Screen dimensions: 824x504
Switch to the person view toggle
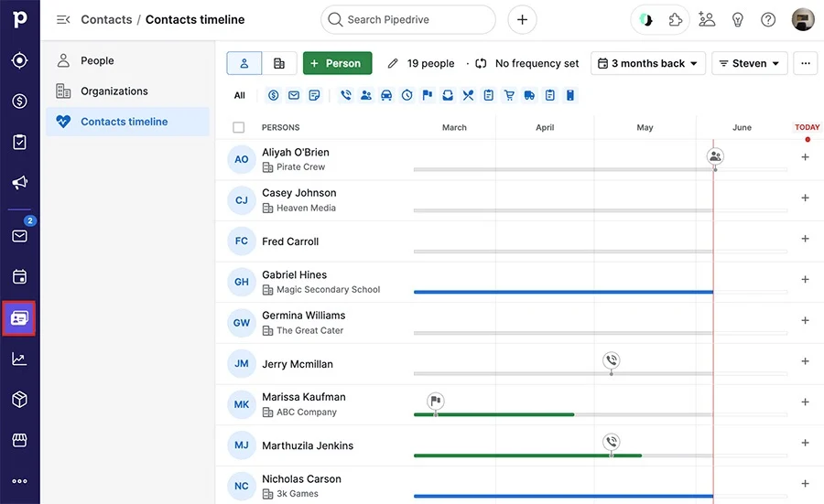(x=244, y=63)
